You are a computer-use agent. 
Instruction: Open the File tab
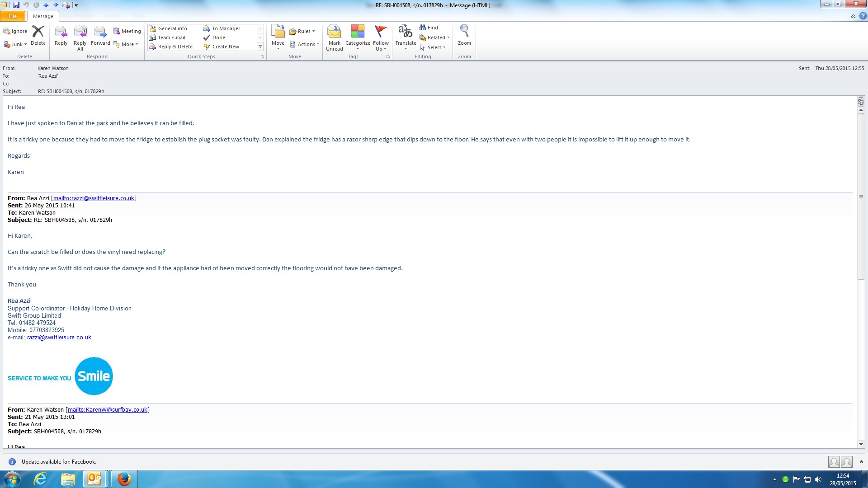click(x=13, y=16)
